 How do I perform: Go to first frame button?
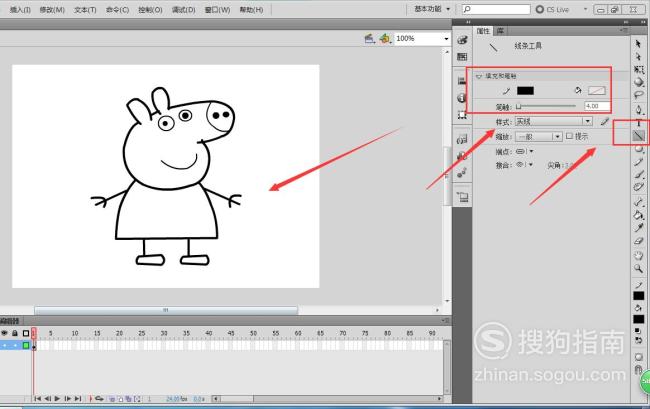pyautogui.click(x=37, y=399)
